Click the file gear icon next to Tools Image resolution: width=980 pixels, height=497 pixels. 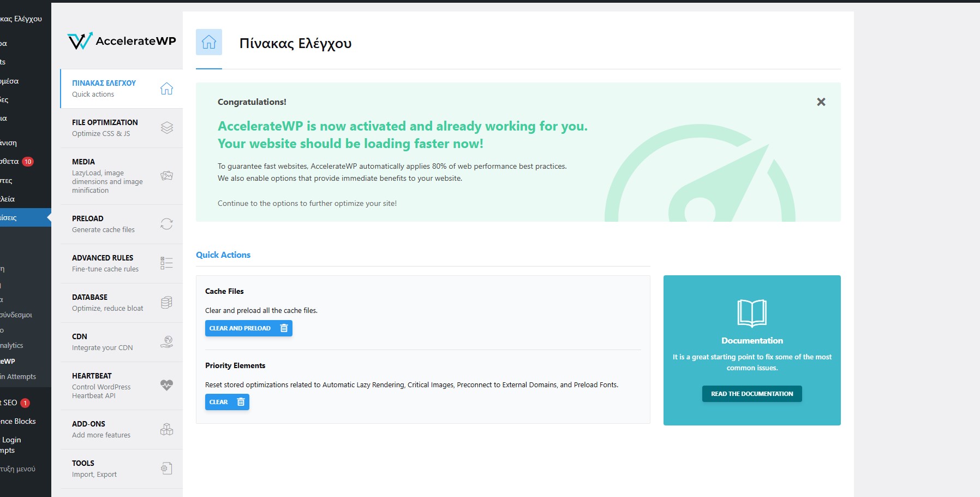coord(166,469)
